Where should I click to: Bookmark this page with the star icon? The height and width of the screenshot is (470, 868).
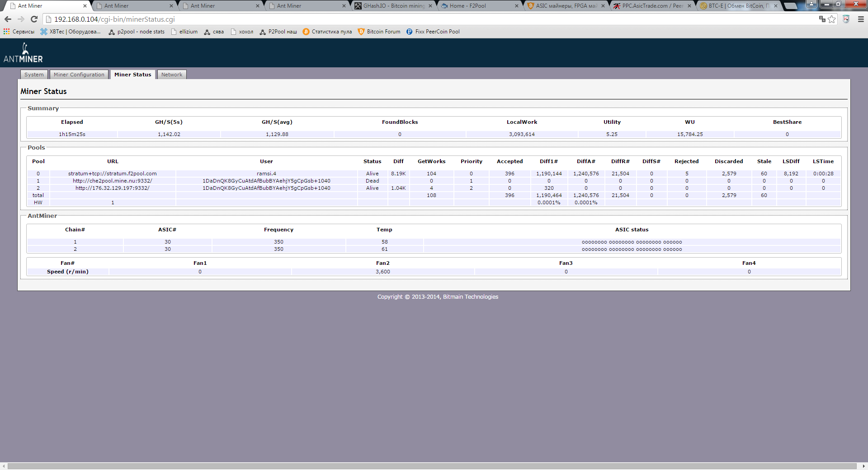click(832, 19)
